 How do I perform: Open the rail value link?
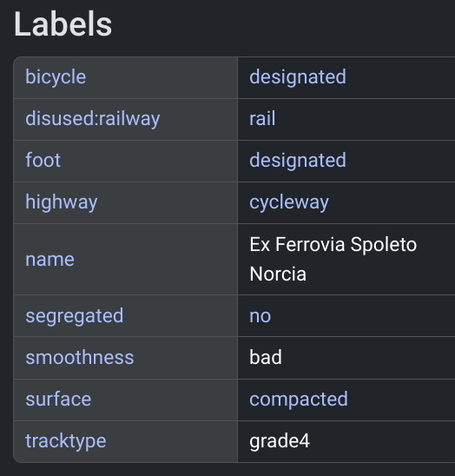click(x=262, y=118)
